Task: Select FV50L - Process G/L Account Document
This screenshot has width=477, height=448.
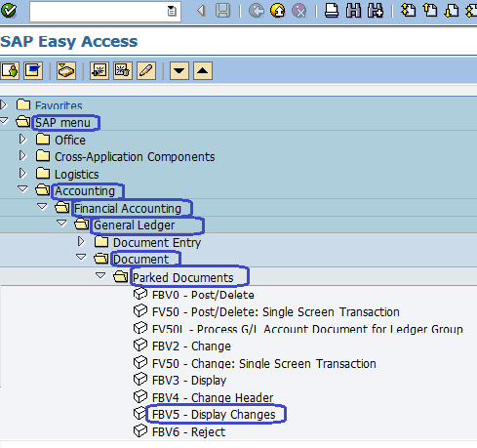Action: (x=307, y=329)
